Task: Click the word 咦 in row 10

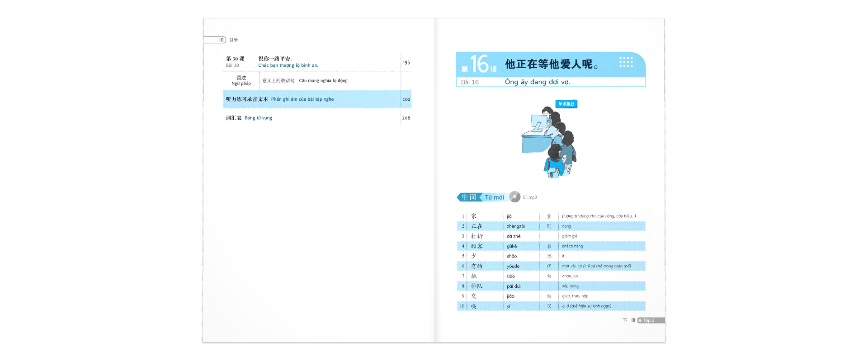Action: point(474,306)
